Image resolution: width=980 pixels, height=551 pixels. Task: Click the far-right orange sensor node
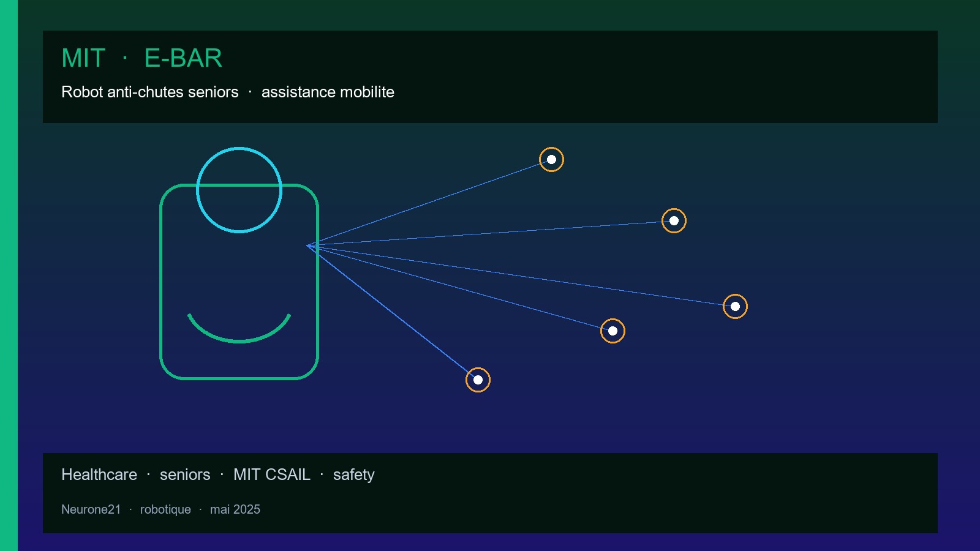735,307
